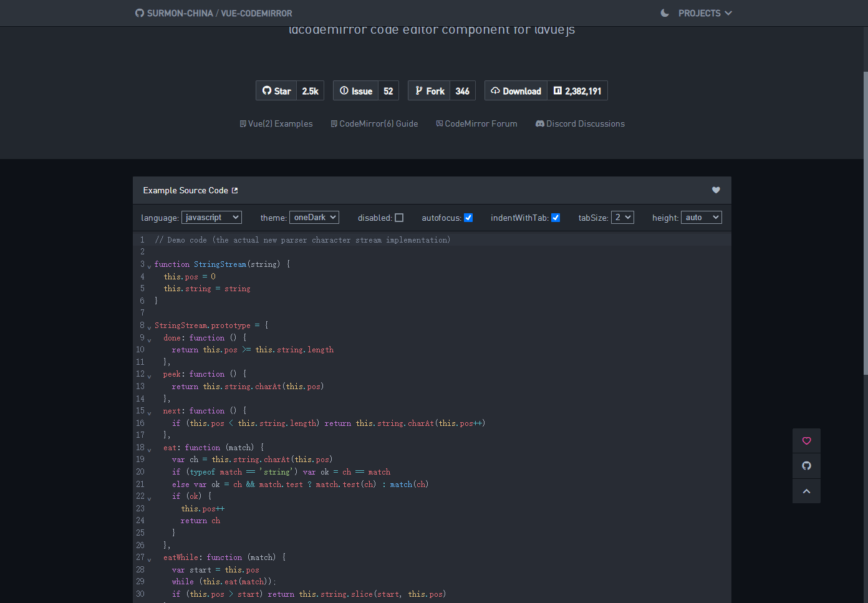Collapse fold arrow on line 12
Screen dimensions: 868x603
(149, 376)
